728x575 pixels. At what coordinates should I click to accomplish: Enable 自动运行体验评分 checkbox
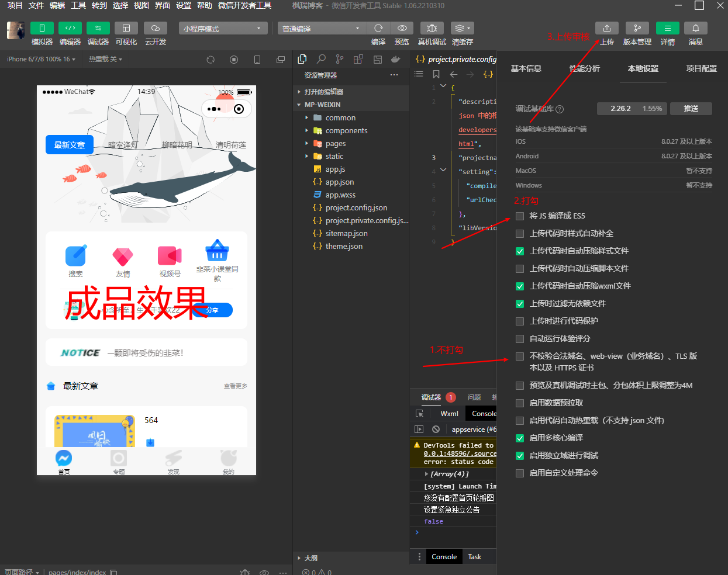[x=520, y=339]
